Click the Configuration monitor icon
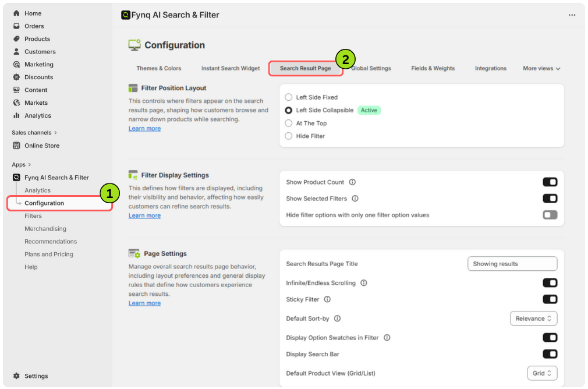The width and height of the screenshot is (588, 389). [x=134, y=45]
